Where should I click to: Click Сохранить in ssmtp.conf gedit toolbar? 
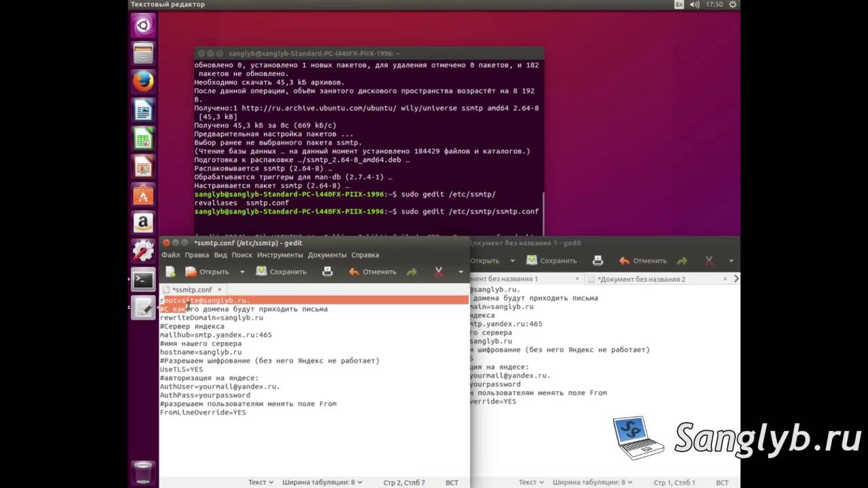pos(281,272)
